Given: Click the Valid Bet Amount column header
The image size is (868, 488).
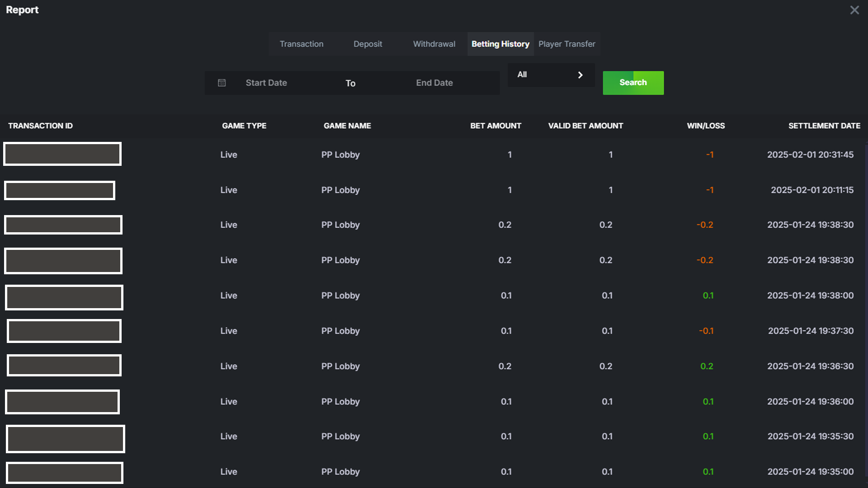Looking at the screenshot, I should (585, 126).
